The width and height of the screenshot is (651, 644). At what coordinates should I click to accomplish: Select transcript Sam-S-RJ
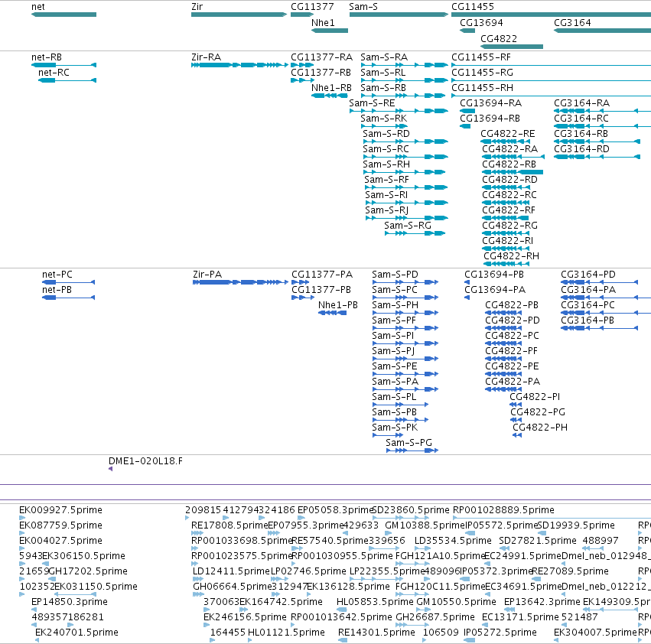click(x=406, y=217)
